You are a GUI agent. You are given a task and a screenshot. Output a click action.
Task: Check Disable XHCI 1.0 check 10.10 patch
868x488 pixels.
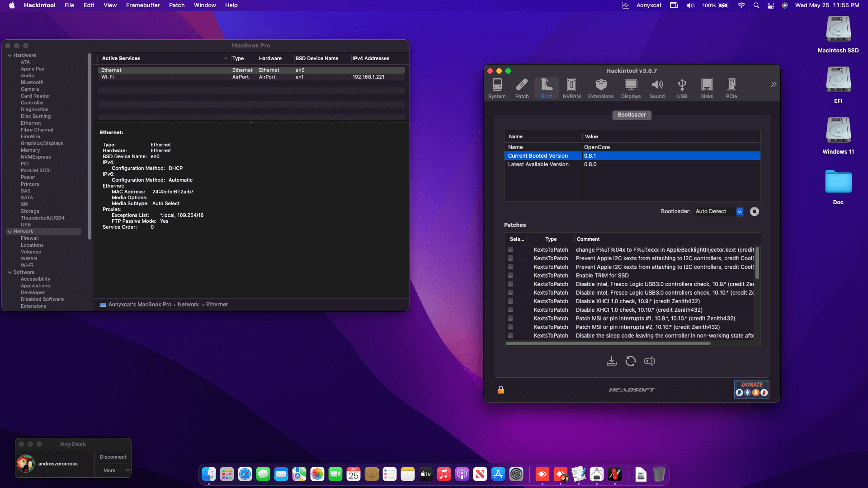(x=510, y=310)
